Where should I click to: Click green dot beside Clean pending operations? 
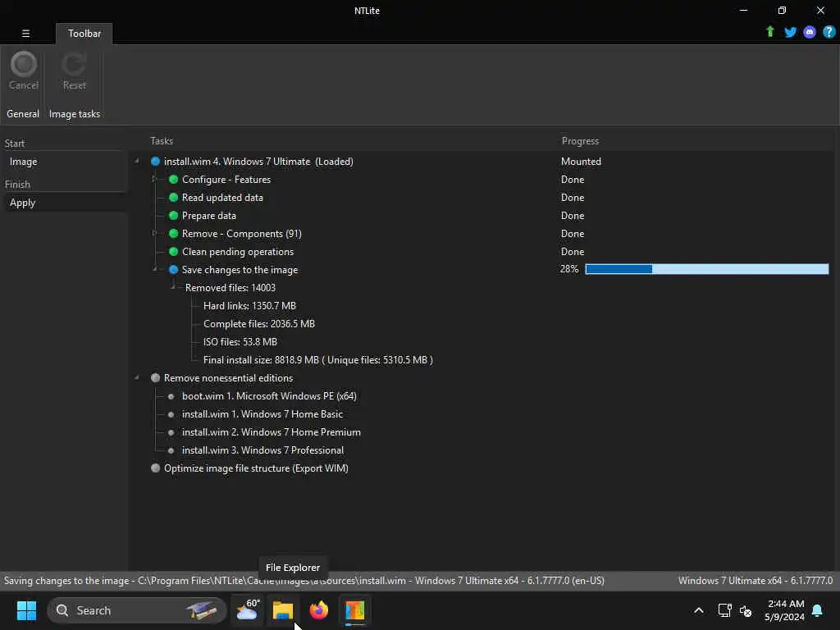pyautogui.click(x=174, y=252)
